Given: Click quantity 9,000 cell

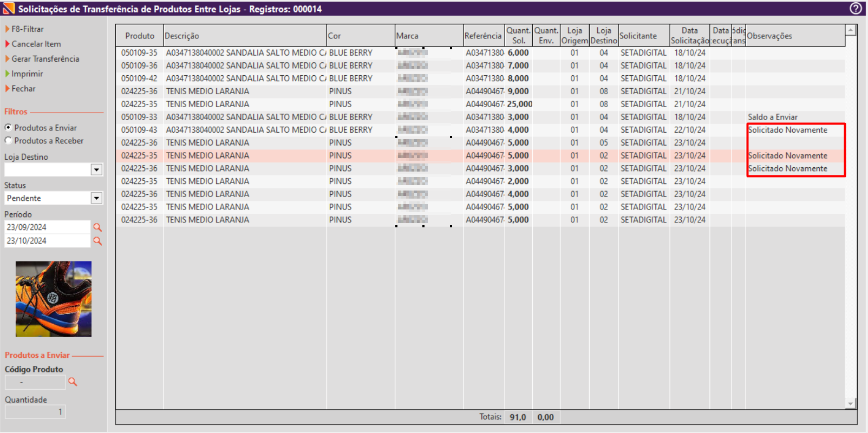Looking at the screenshot, I should point(518,91).
